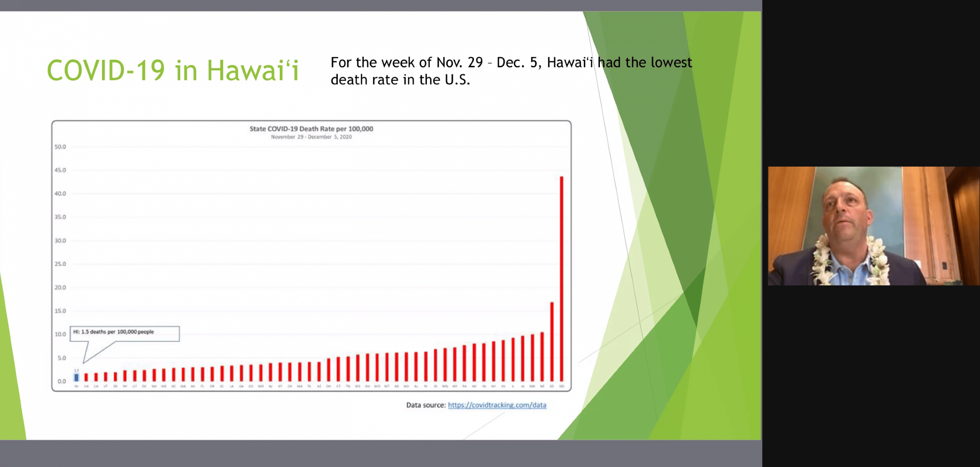Viewport: 980px width, 467px height.
Task: Click the 25.0 y-axis label
Action: [60, 264]
